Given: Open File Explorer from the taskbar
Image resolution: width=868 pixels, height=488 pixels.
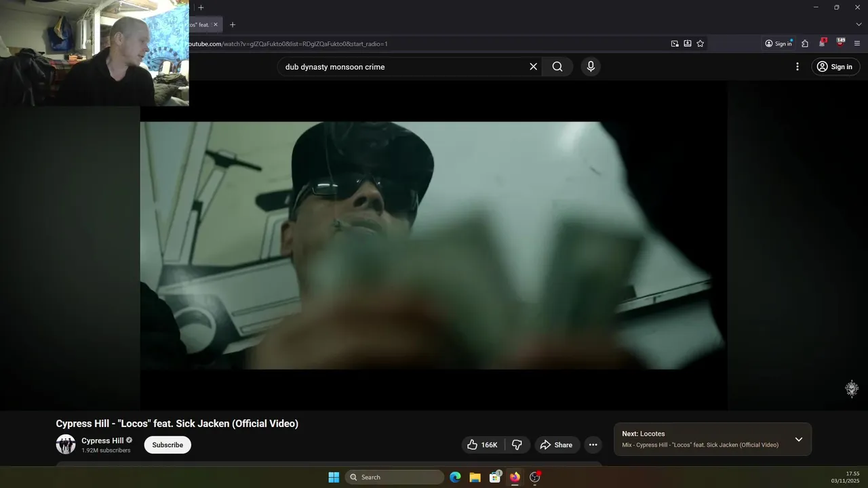Looking at the screenshot, I should click(475, 477).
